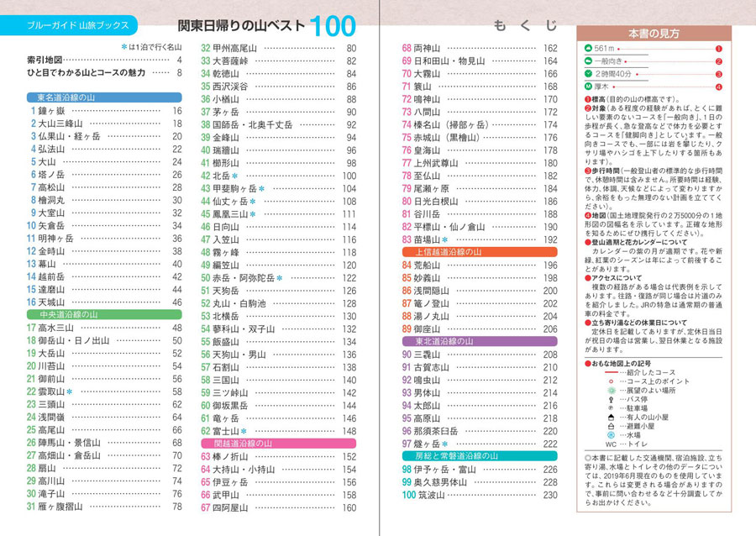Open entry 6 塔ノ岳
The width and height of the screenshot is (756, 536).
104,175
